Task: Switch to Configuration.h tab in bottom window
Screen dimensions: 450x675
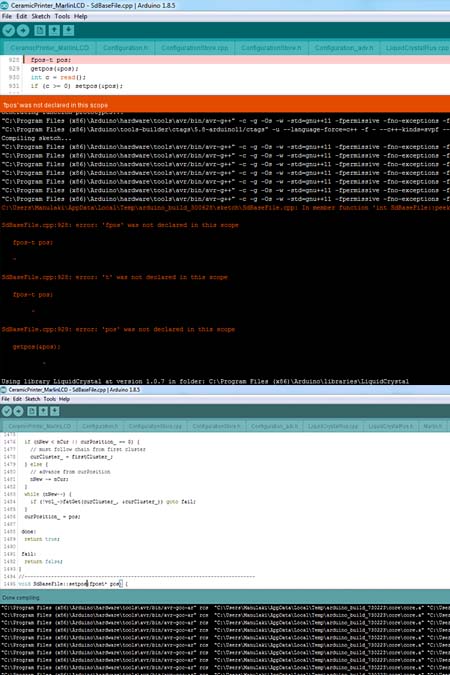Action: 100,426
